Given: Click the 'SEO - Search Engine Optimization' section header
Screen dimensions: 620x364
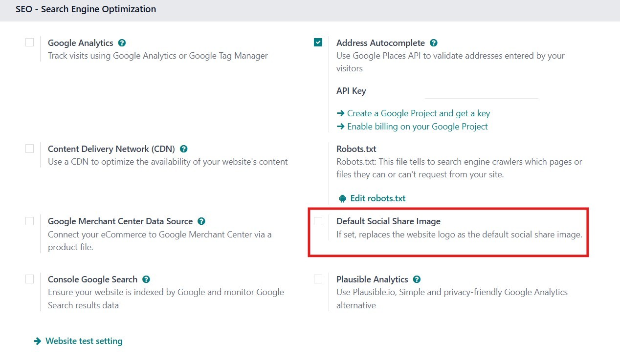Looking at the screenshot, I should click(x=86, y=9).
